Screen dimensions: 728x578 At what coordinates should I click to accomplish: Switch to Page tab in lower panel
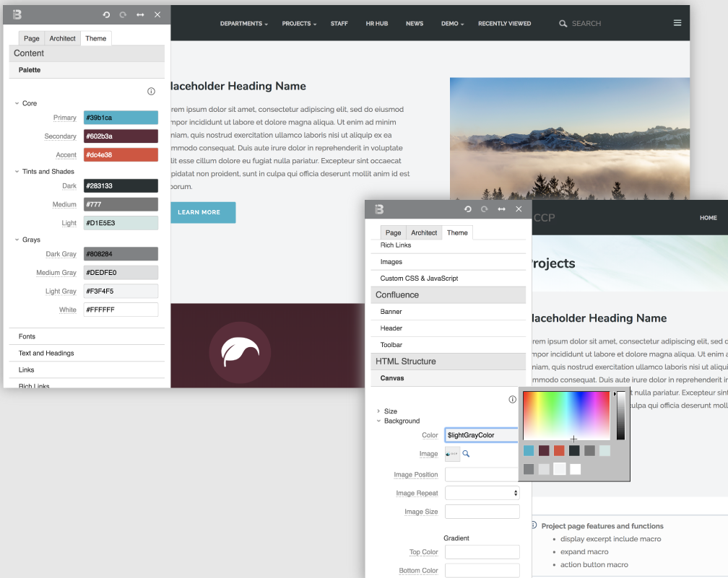click(393, 233)
